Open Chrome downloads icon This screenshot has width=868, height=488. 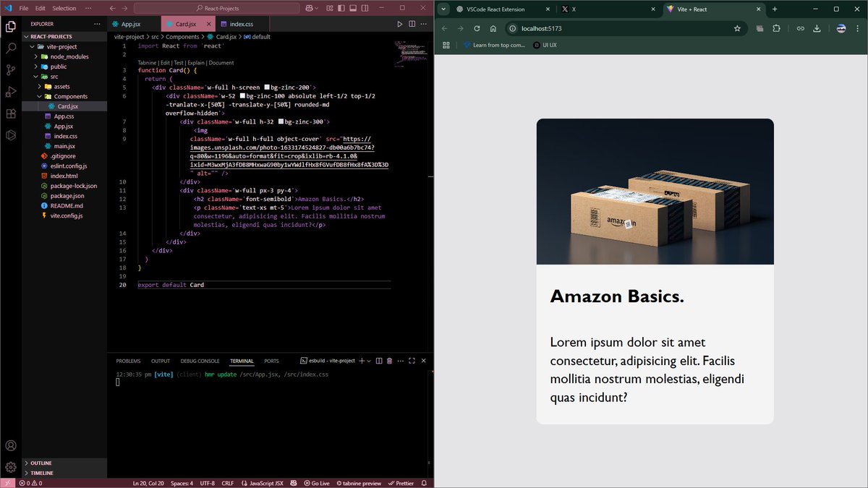817,29
